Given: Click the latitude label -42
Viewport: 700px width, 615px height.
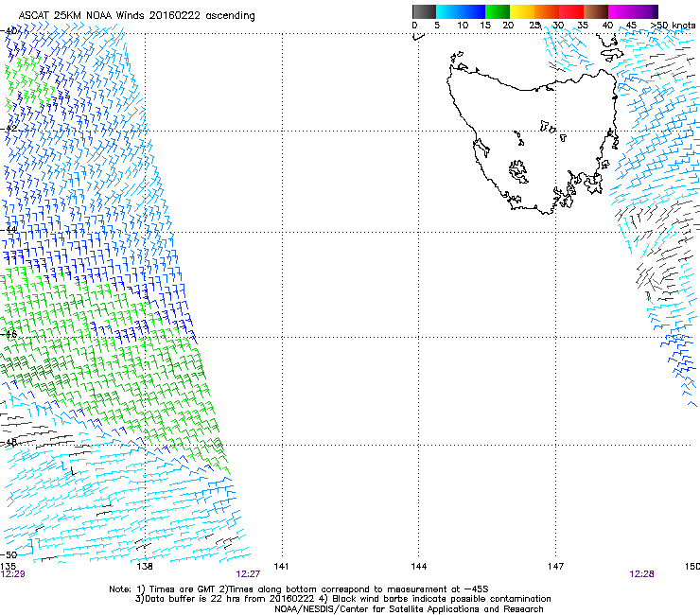Looking at the screenshot, I should point(9,128).
